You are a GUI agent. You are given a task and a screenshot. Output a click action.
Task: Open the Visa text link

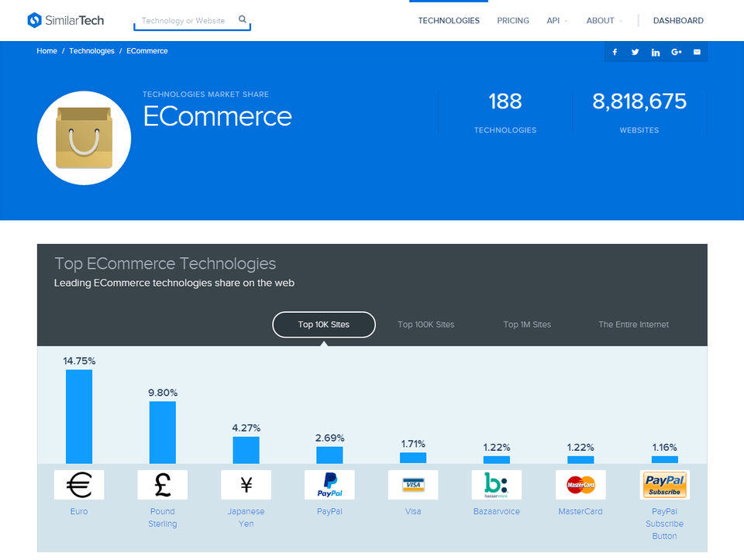413,511
